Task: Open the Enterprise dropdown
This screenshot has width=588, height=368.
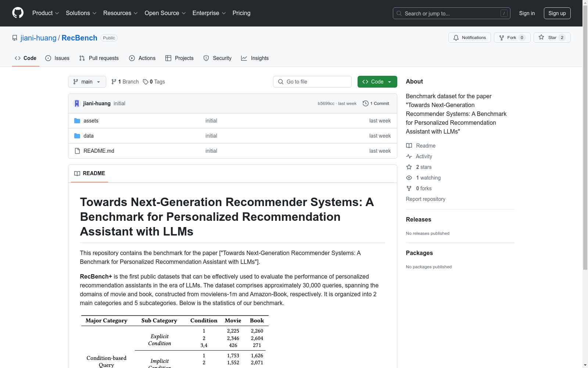Action: click(209, 13)
